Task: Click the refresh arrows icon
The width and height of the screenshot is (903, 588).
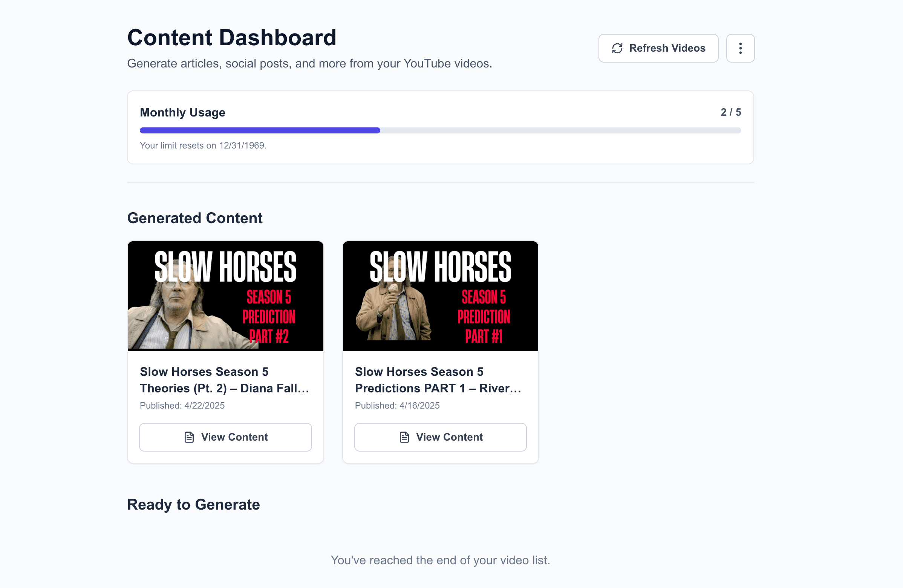Action: point(617,48)
